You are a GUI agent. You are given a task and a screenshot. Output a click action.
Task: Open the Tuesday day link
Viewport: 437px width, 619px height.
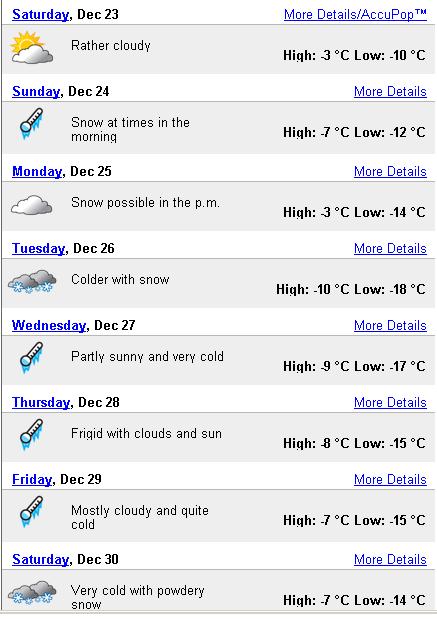pos(39,249)
